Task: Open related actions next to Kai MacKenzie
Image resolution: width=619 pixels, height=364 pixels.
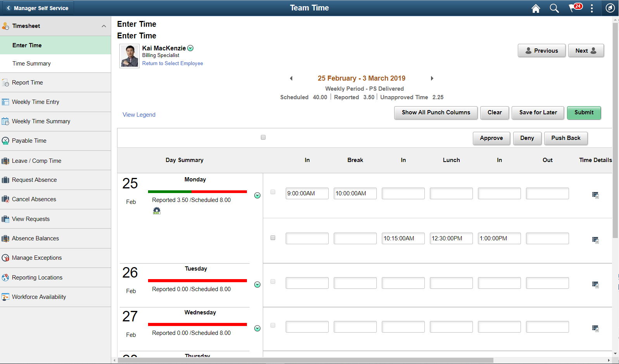Action: [x=190, y=48]
